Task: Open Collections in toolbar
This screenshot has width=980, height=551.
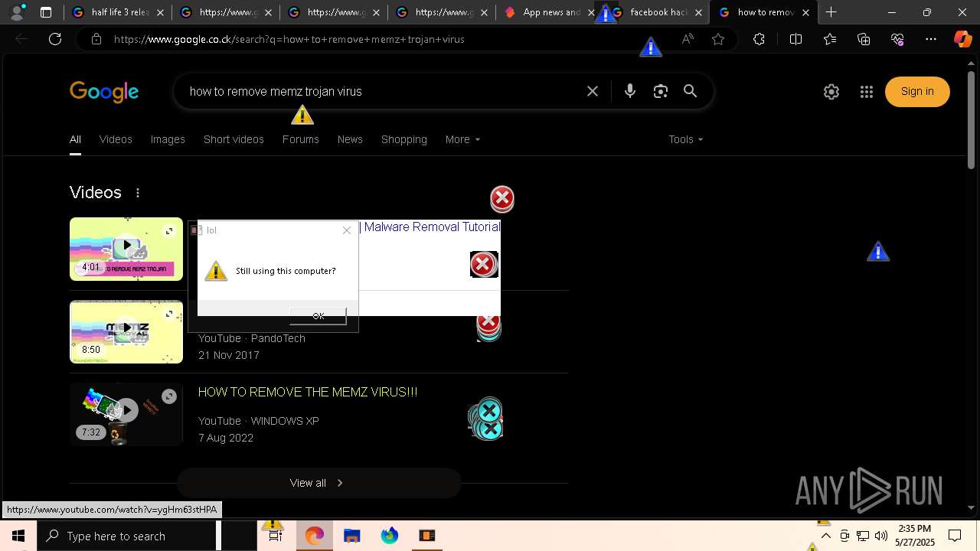Action: tap(864, 39)
